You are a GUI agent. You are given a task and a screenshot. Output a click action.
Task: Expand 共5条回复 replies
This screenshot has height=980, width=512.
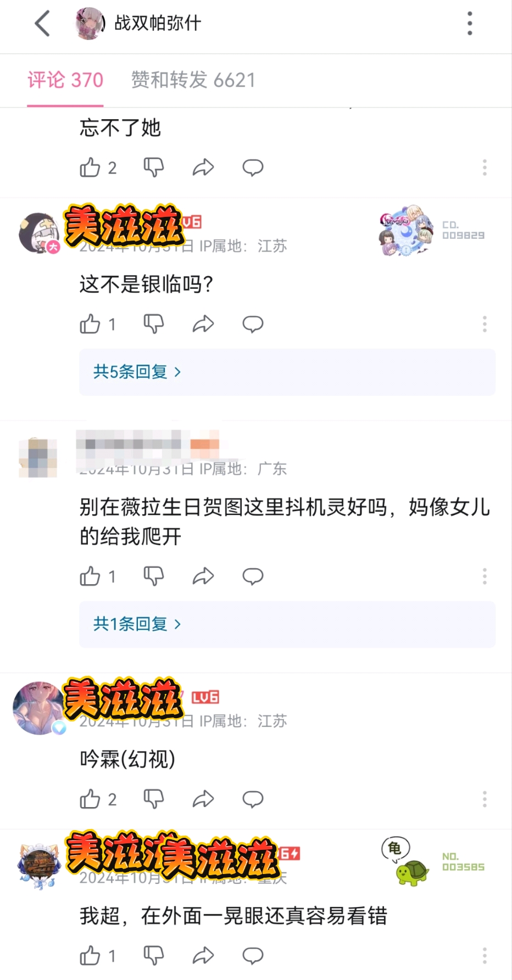[287, 372]
